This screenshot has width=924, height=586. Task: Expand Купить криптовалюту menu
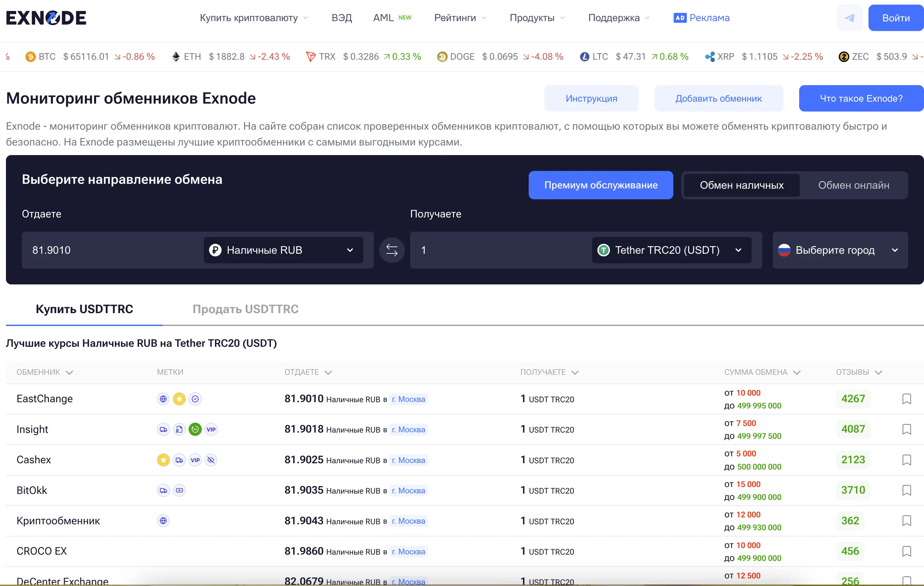tap(254, 18)
